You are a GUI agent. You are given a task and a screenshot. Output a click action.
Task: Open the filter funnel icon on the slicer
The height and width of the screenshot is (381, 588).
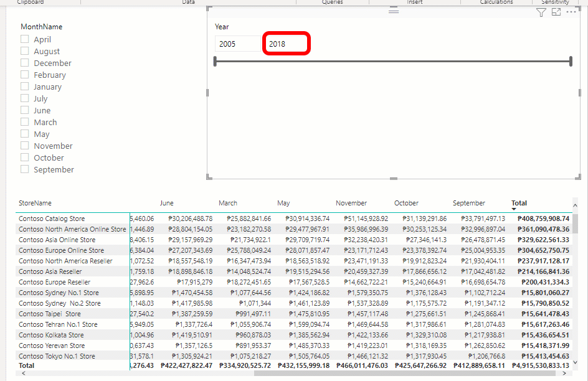tap(541, 12)
